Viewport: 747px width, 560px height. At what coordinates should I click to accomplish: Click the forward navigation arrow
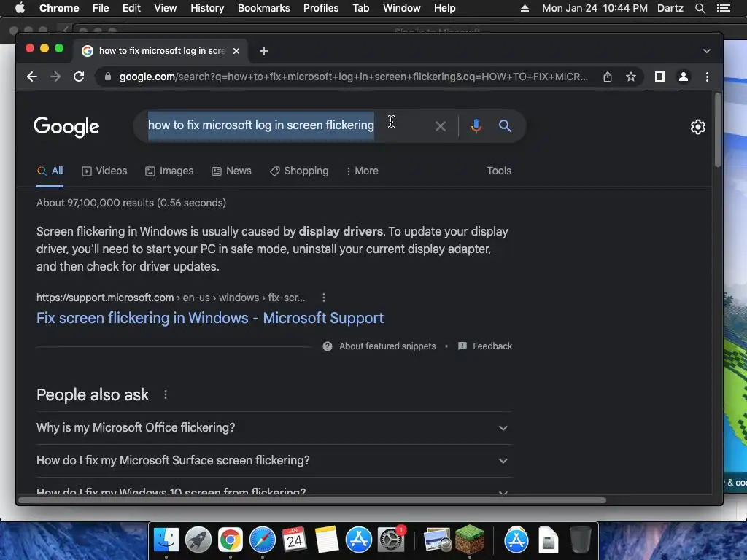point(55,77)
